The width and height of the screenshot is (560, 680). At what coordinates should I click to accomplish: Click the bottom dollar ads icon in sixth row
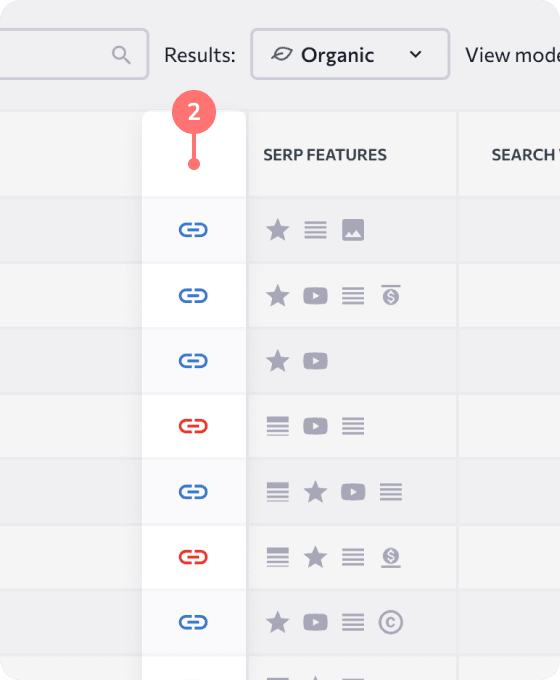[x=391, y=557]
